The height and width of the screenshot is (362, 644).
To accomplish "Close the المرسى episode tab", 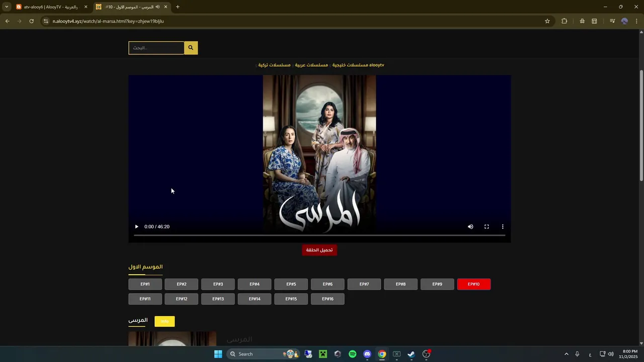I will [166, 7].
